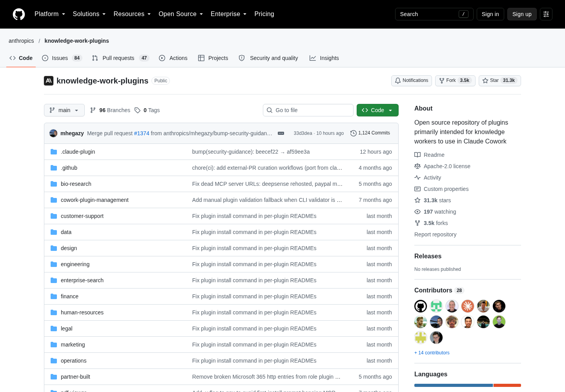Click the forks icon in About
Screen dimensions: 565x392
pos(417,223)
